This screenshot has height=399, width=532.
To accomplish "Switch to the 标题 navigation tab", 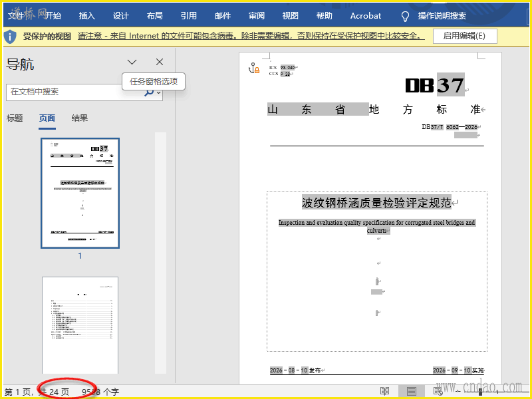I will [x=15, y=118].
